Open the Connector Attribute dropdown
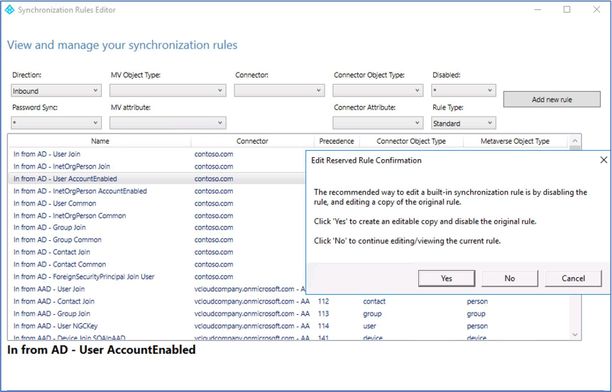The height and width of the screenshot is (392, 612). pyautogui.click(x=378, y=123)
